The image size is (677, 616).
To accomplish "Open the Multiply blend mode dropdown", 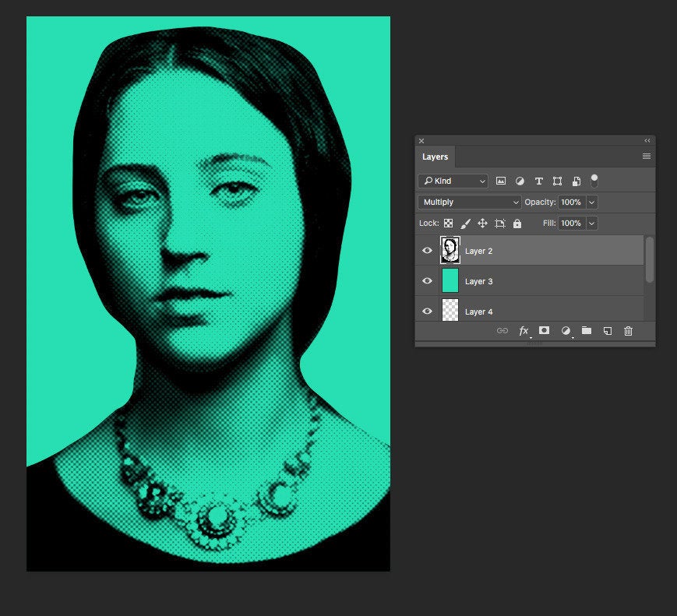I will point(469,202).
